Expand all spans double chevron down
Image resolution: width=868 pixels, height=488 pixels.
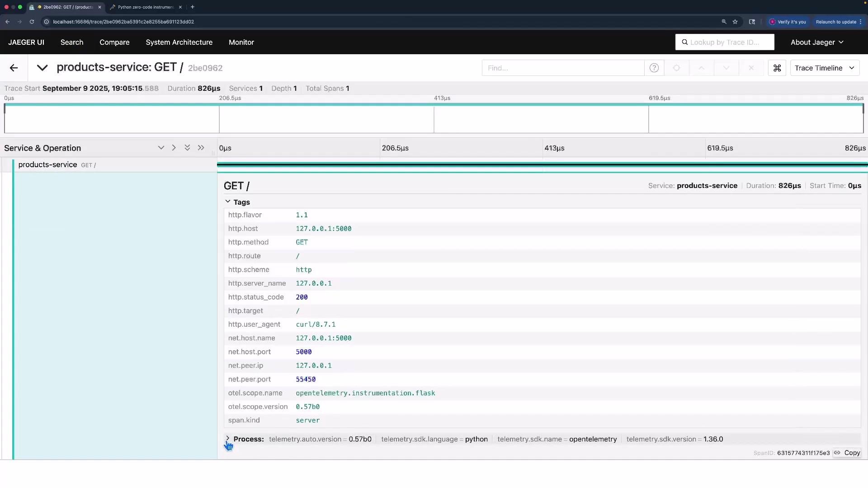click(x=187, y=148)
